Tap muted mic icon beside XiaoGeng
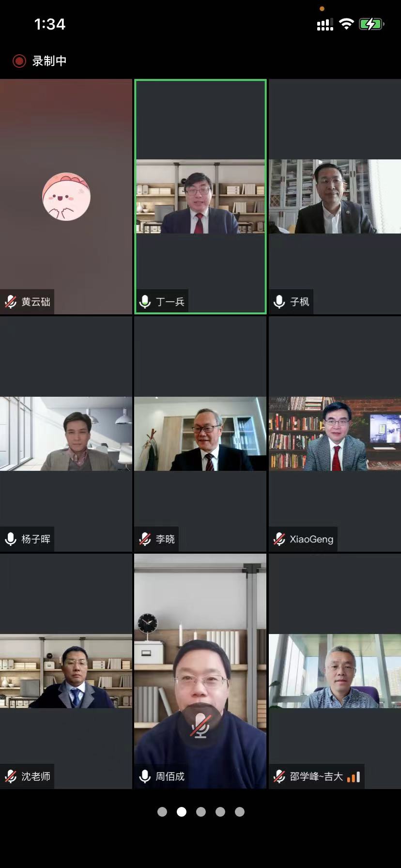The image size is (401, 868). click(279, 539)
